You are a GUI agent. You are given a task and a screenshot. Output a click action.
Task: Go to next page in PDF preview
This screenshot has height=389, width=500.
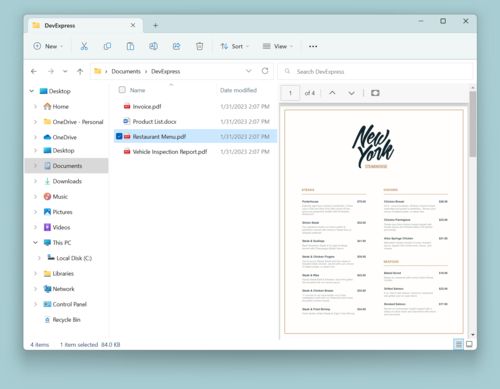351,93
